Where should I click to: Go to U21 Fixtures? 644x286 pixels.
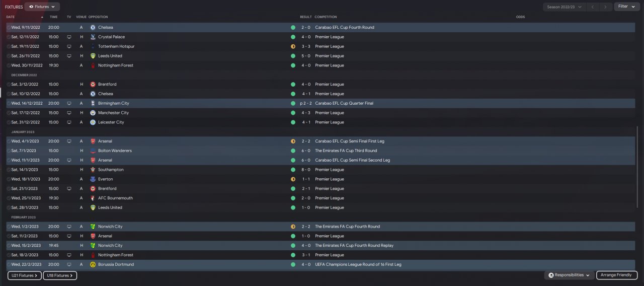24,275
